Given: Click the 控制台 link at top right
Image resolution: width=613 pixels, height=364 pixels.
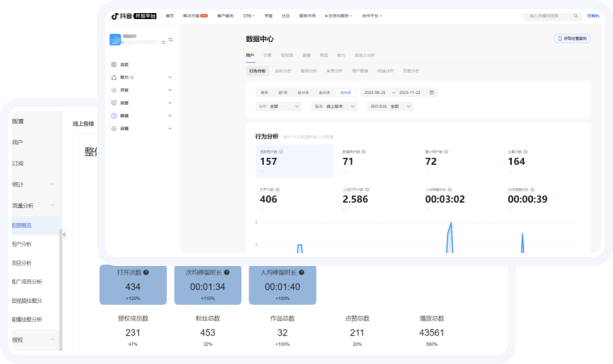Looking at the screenshot, I should [593, 16].
